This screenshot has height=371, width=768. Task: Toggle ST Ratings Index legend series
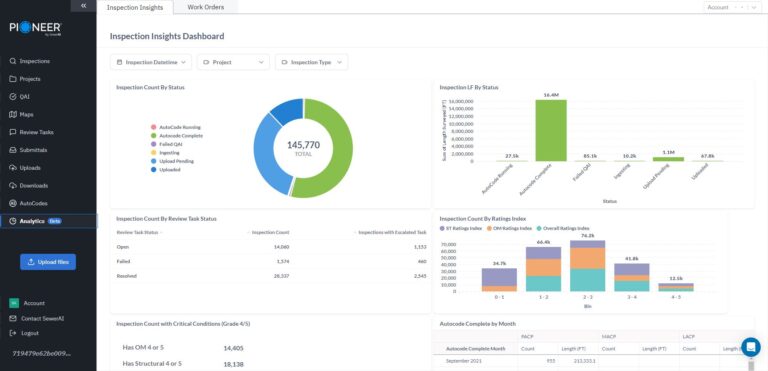coord(462,228)
